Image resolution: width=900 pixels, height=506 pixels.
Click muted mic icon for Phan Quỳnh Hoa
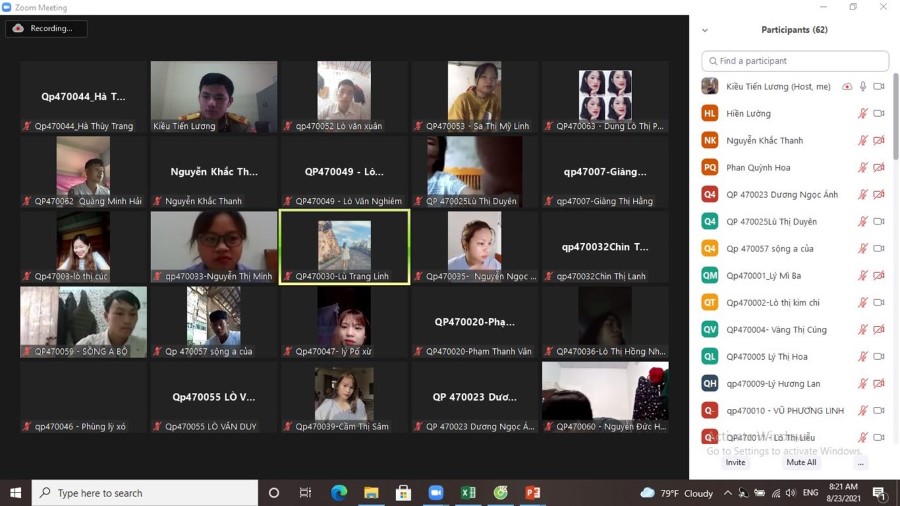pos(863,168)
